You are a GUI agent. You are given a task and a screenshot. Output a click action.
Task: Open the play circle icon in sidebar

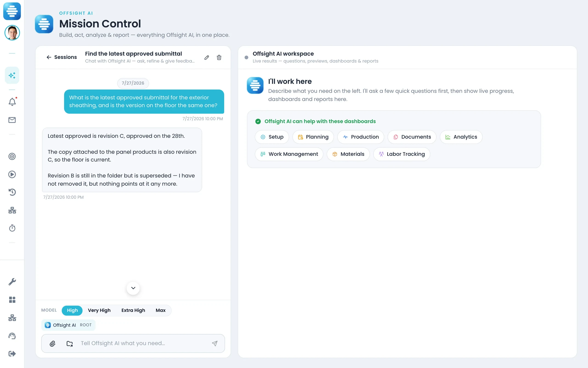tap(12, 174)
